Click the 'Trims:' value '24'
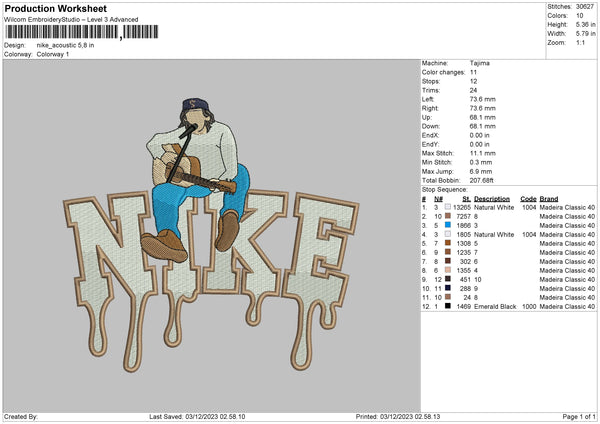The height and width of the screenshot is (424, 600). [x=473, y=90]
